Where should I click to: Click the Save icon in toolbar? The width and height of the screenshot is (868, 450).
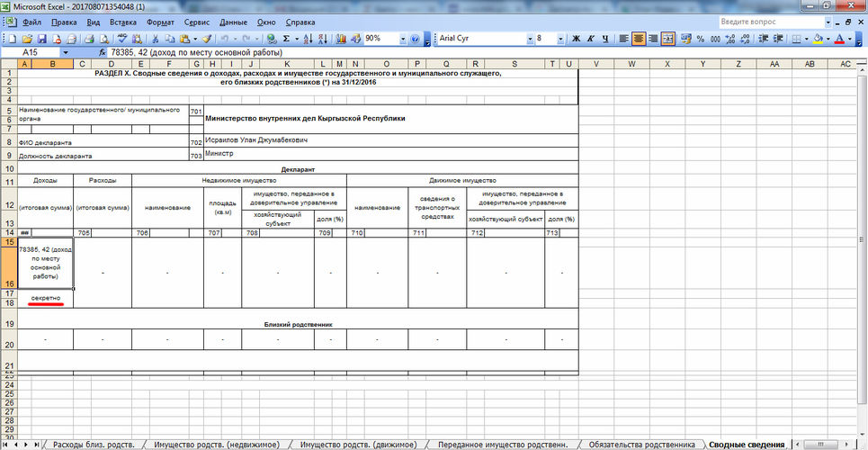41,40
